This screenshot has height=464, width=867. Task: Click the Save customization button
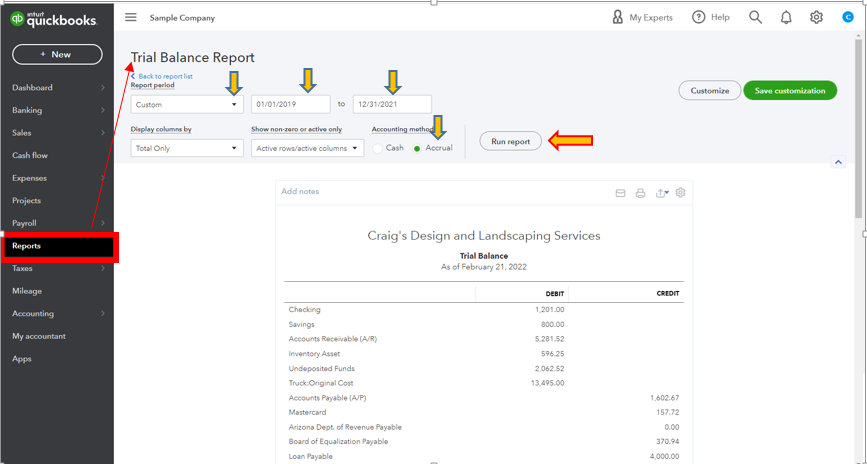[x=789, y=91]
